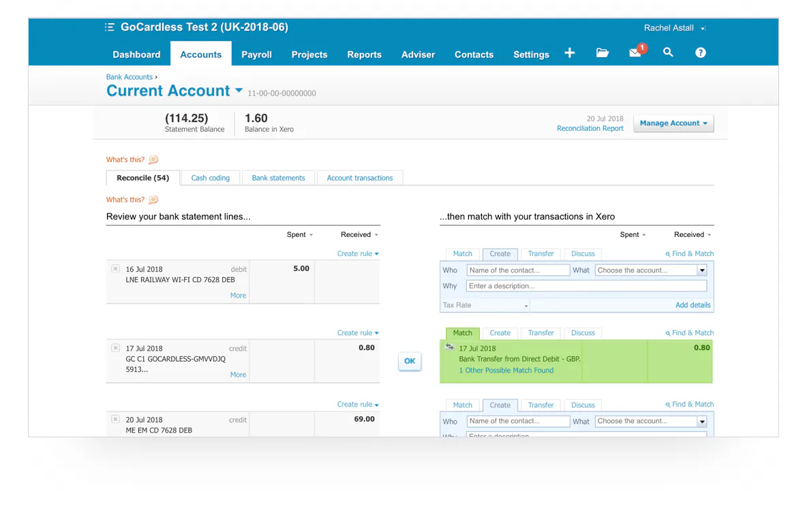Switch to Account transactions tab
Image resolution: width=807 pixels, height=532 pixels.
(360, 178)
